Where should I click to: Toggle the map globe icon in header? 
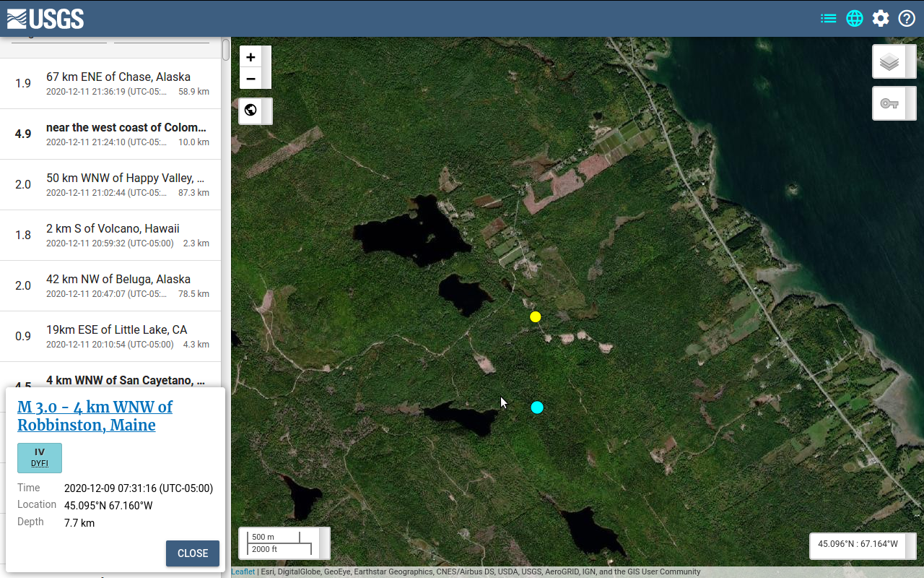(x=855, y=18)
